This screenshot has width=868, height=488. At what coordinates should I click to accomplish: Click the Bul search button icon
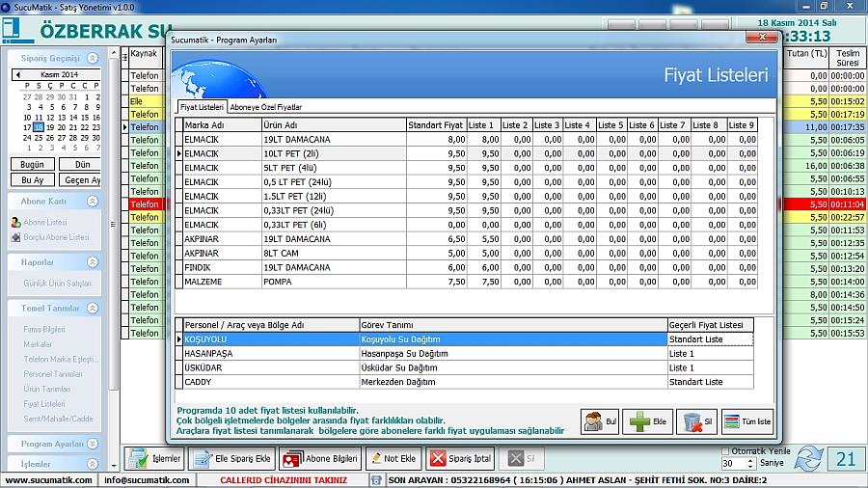599,421
